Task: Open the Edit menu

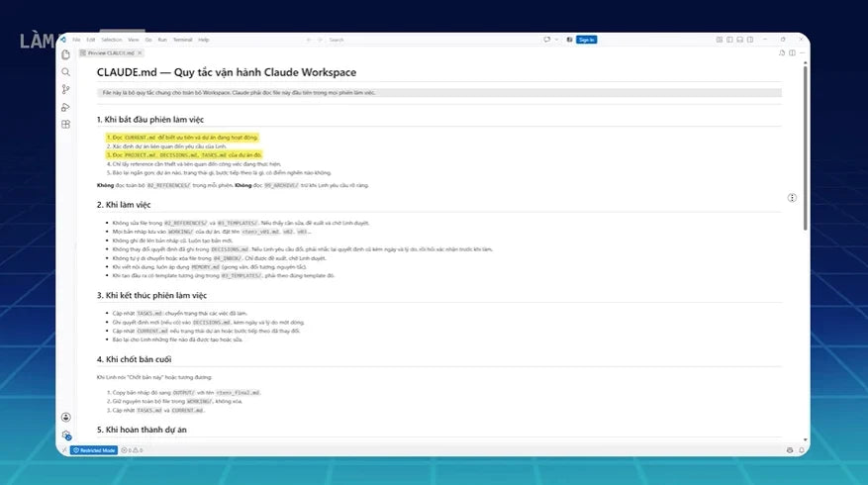Action: point(91,40)
